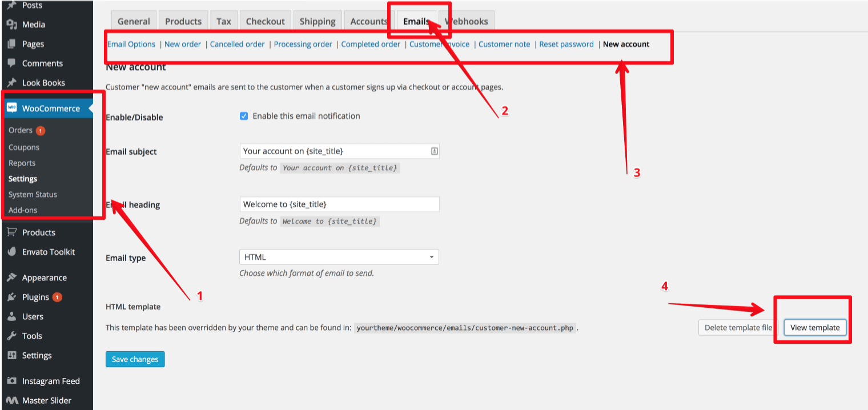Click the Comments bubble icon
Image resolution: width=868 pixels, height=410 pixels.
point(11,63)
